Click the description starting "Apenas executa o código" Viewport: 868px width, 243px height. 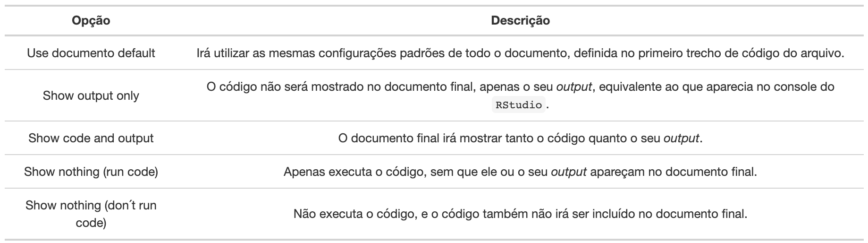coord(520,172)
